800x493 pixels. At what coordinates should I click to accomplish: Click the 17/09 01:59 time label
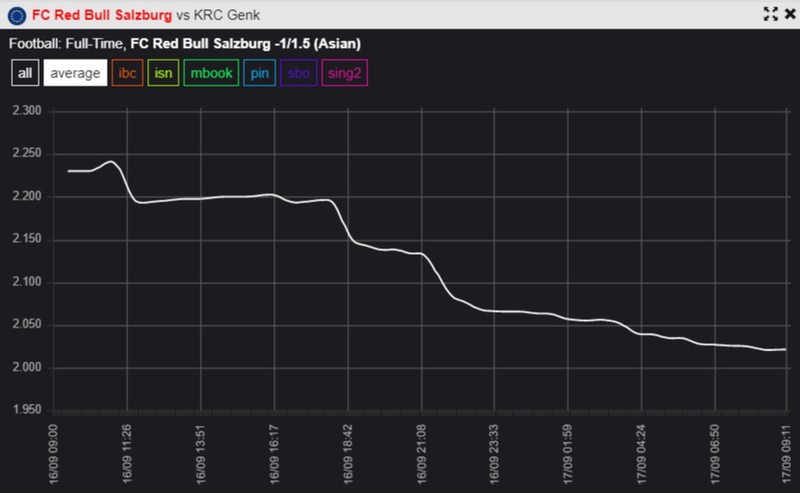click(x=567, y=454)
